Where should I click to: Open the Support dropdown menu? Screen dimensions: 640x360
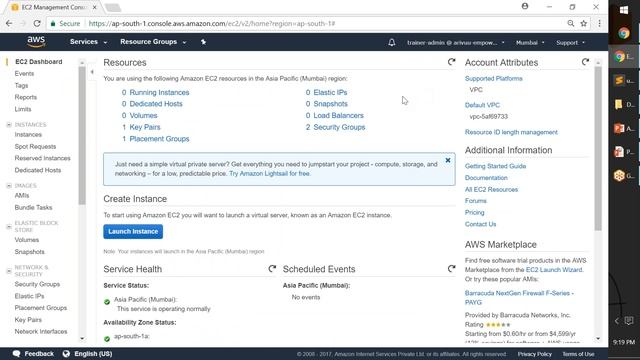(570, 42)
